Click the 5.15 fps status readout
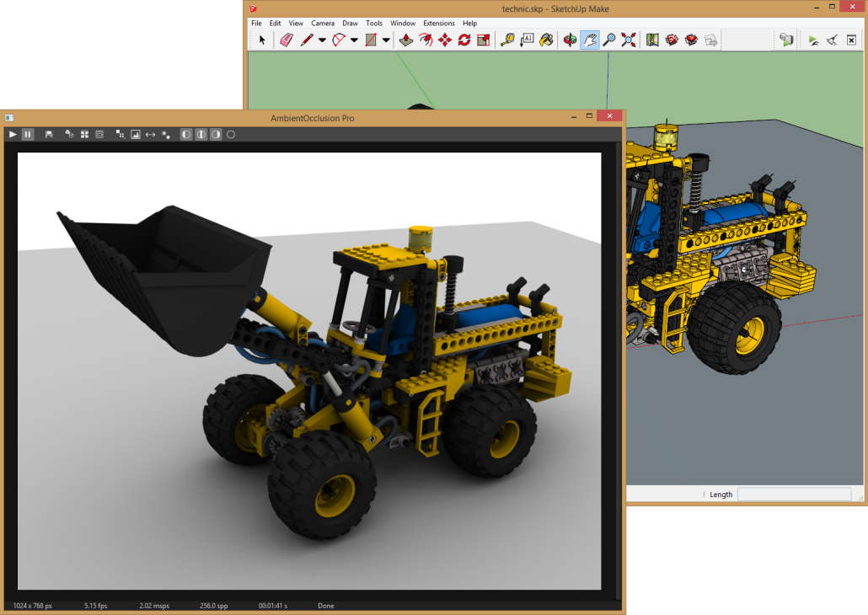868x615 pixels. click(x=96, y=606)
